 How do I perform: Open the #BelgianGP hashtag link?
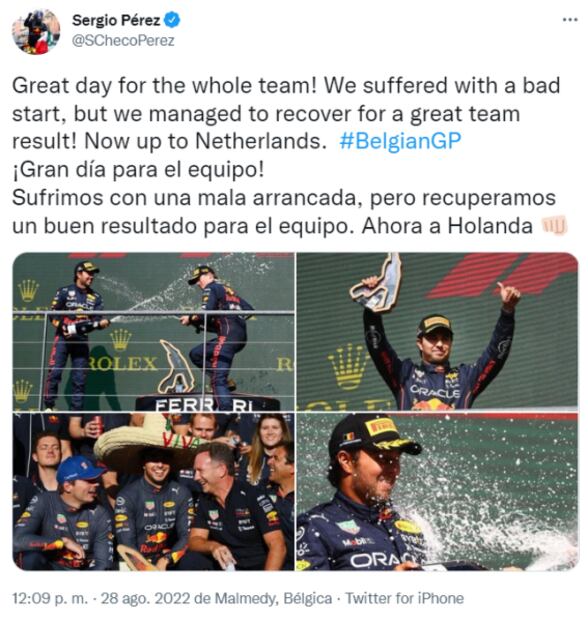point(400,141)
